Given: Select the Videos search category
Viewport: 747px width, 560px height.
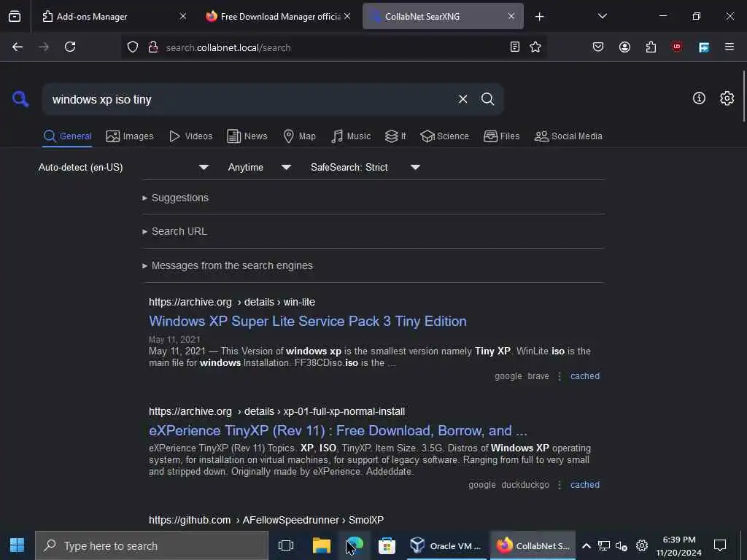Looking at the screenshot, I should (x=190, y=136).
